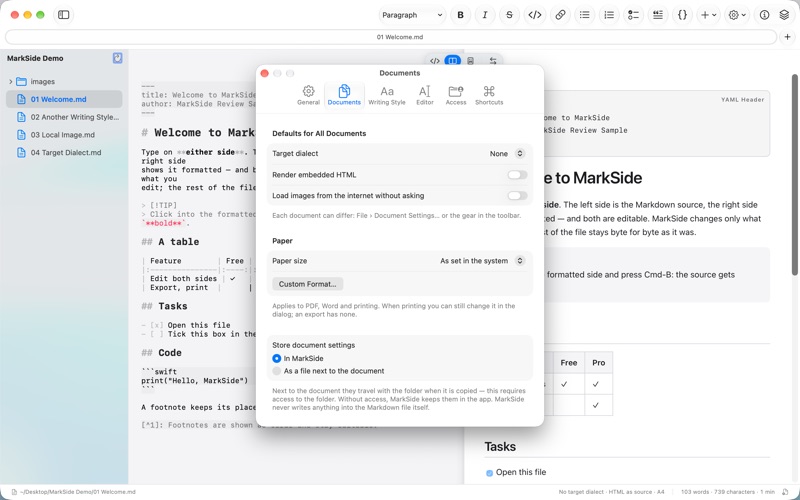Image resolution: width=800 pixels, height=500 pixels.
Task: Open the Access preferences tab
Action: click(x=456, y=95)
